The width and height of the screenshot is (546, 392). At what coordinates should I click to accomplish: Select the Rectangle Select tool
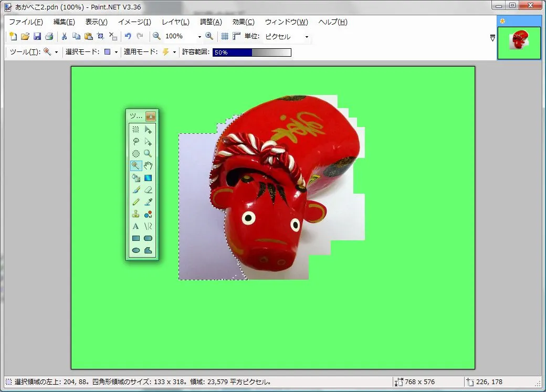(x=136, y=129)
